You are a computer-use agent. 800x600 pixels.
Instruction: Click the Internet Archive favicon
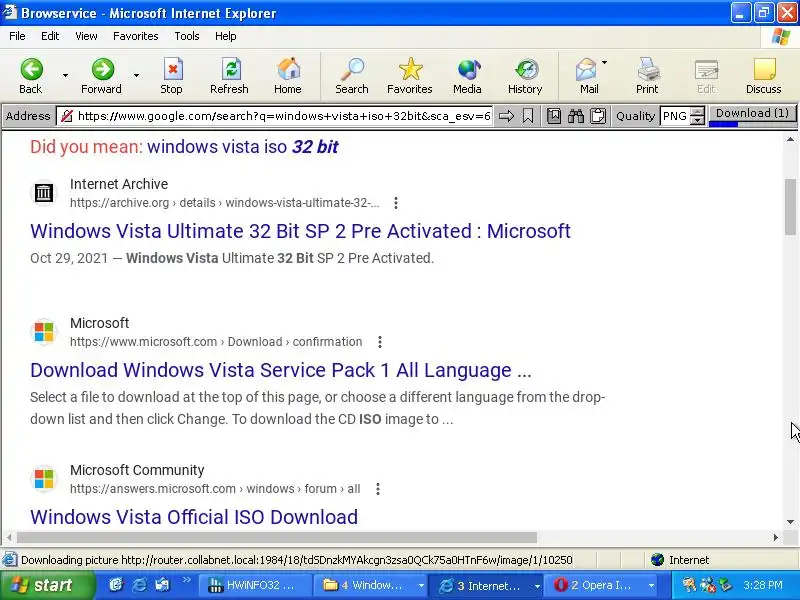(x=44, y=193)
